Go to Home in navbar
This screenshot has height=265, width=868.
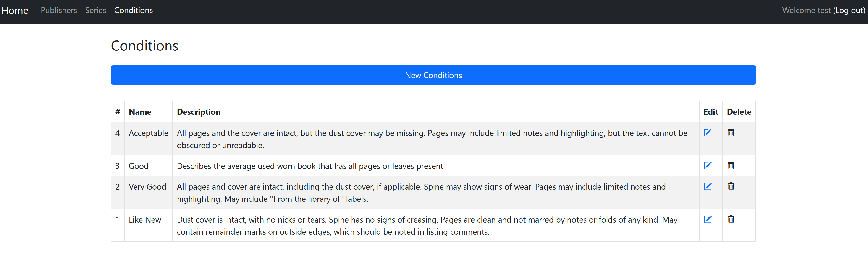(15, 11)
